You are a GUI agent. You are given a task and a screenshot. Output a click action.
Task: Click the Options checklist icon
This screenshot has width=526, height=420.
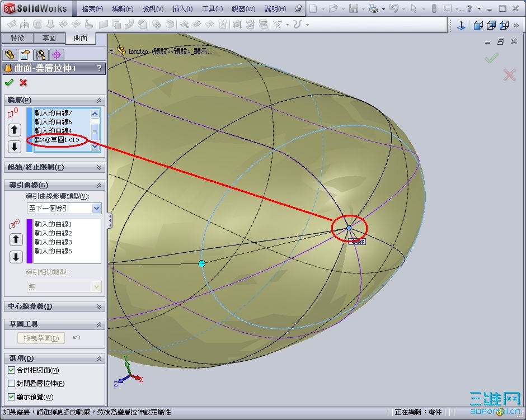(x=447, y=9)
